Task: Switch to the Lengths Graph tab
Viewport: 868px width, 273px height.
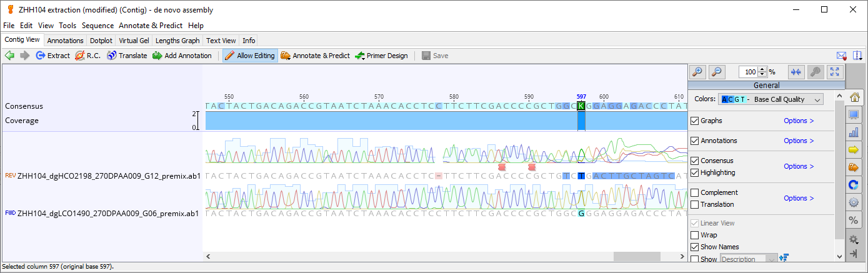Action: (x=177, y=40)
